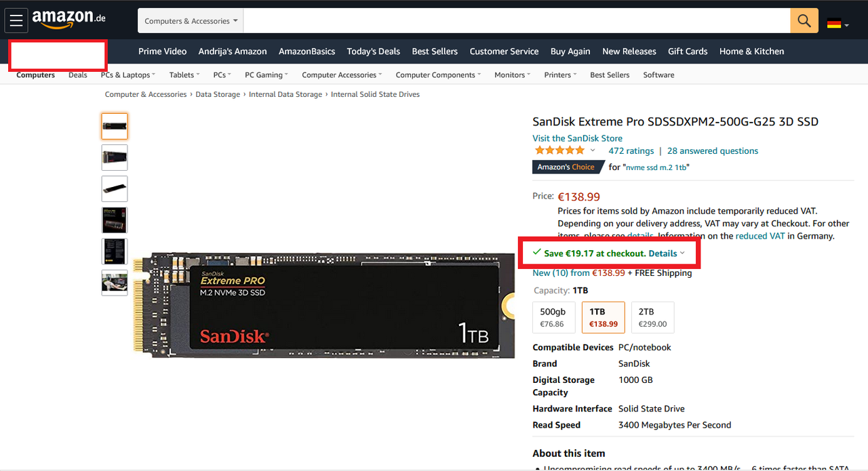Select the Computers subnav tab
The width and height of the screenshot is (868, 471).
[35, 75]
